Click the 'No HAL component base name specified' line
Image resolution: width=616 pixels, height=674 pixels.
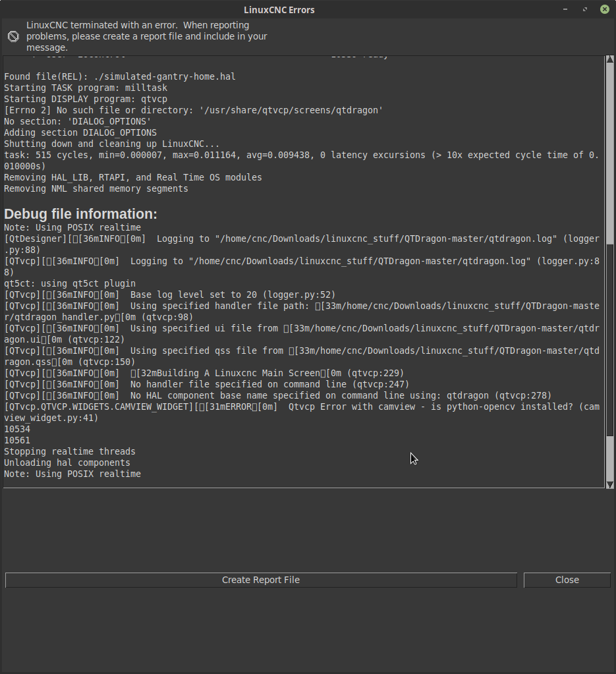point(278,395)
